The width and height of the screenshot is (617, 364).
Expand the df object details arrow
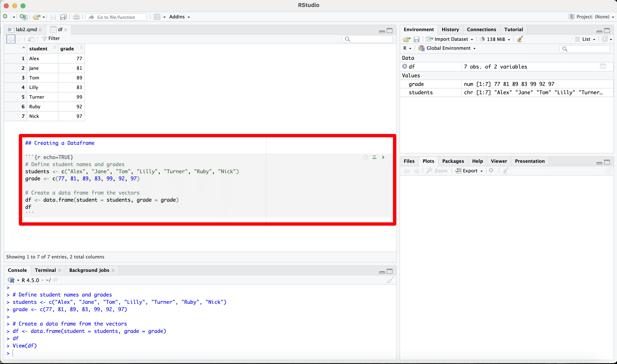tap(405, 66)
